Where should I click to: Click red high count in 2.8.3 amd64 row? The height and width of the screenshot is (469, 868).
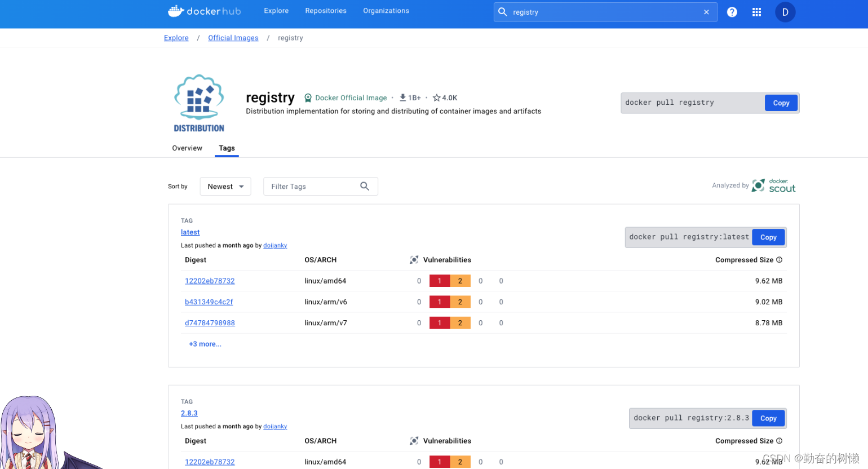[440, 462]
